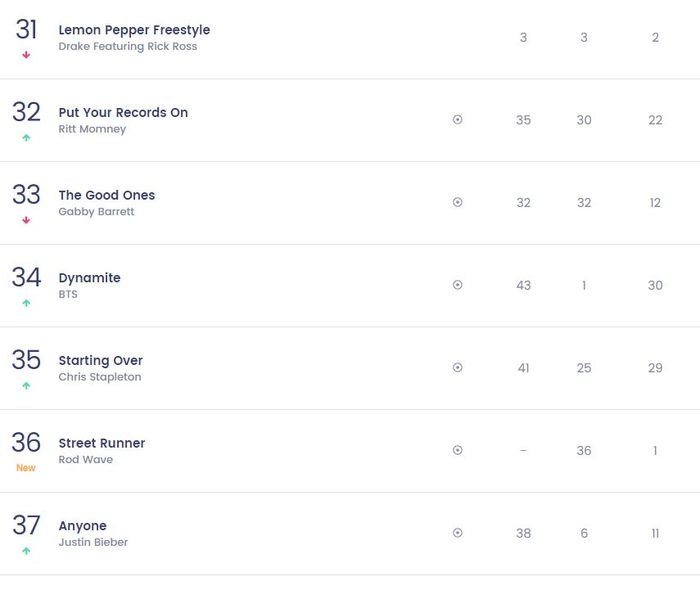Click the circle icon in the Starting Over row
This screenshot has width=700, height=590.
click(x=458, y=367)
